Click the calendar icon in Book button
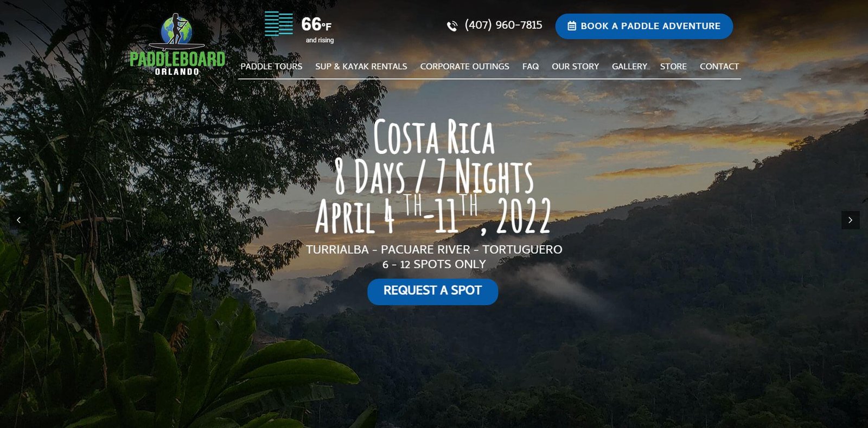This screenshot has height=428, width=868. tap(572, 26)
